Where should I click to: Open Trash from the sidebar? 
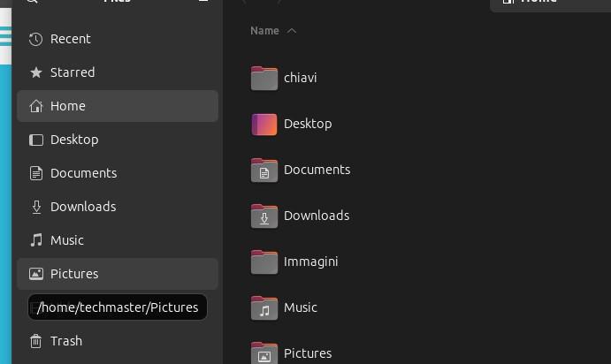pyautogui.click(x=65, y=341)
